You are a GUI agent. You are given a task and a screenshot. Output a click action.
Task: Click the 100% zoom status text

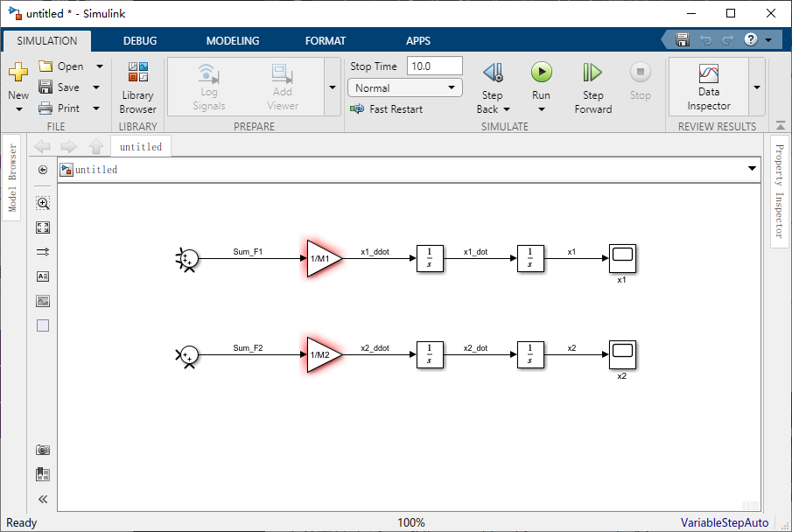pos(411,523)
